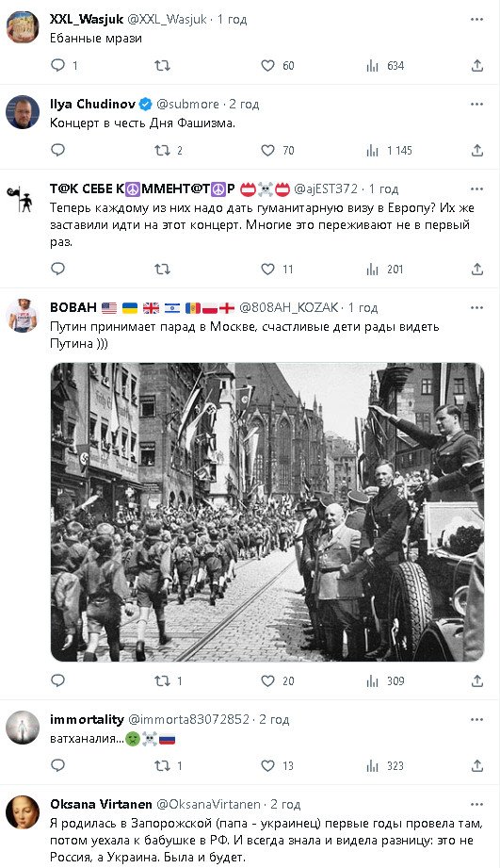This screenshot has height=868, width=500.
Task: Click Ilya Chudinov's avatar picture
Action: click(23, 112)
